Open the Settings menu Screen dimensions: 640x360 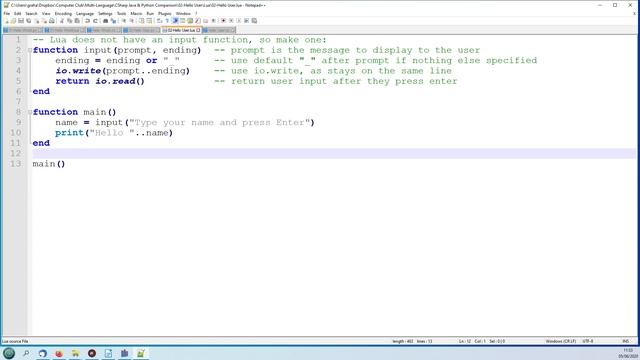pos(105,13)
